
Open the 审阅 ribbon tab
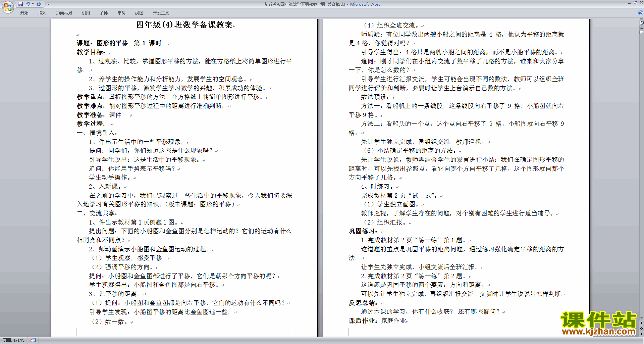coord(121,13)
